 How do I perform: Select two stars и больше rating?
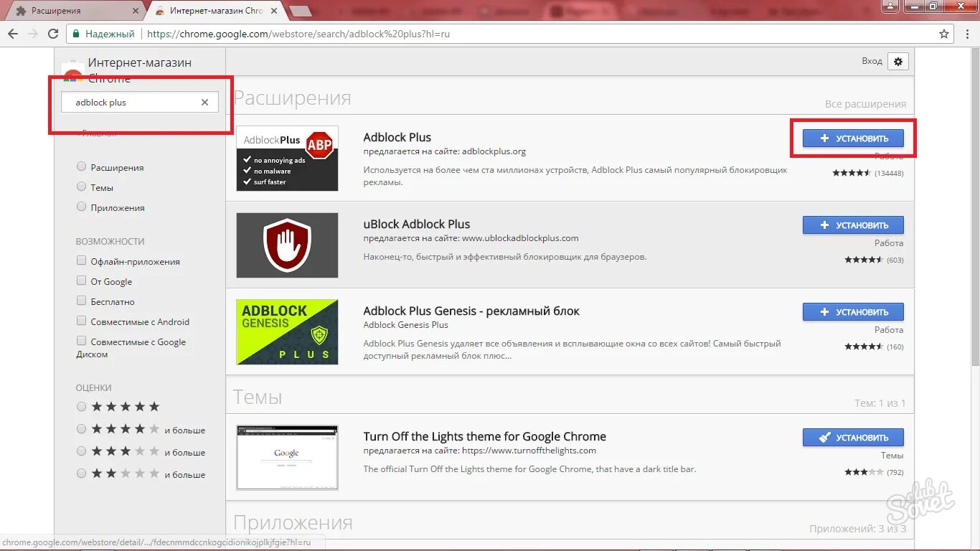point(81,474)
